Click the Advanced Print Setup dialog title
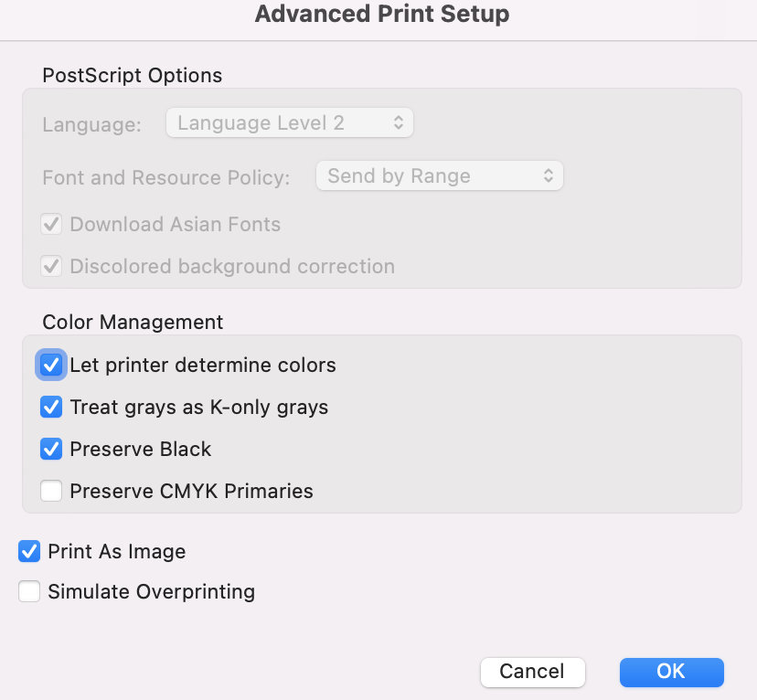 point(381,14)
